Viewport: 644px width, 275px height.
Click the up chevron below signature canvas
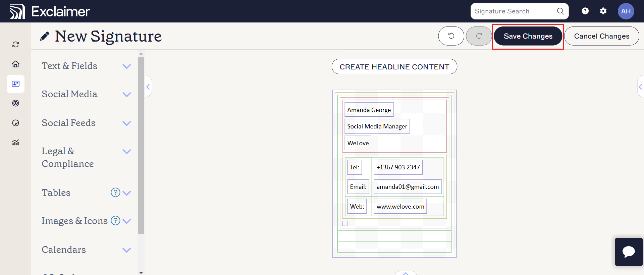(x=406, y=273)
